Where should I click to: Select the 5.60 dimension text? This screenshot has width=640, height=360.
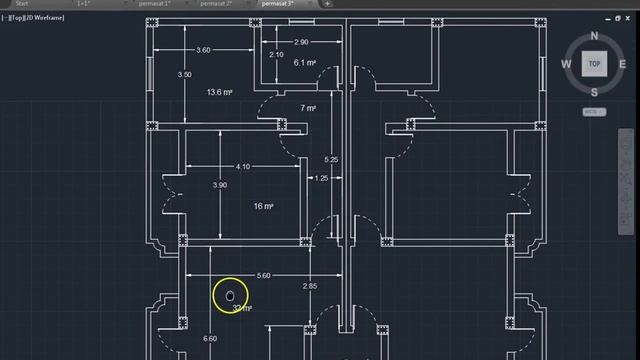[263, 276]
